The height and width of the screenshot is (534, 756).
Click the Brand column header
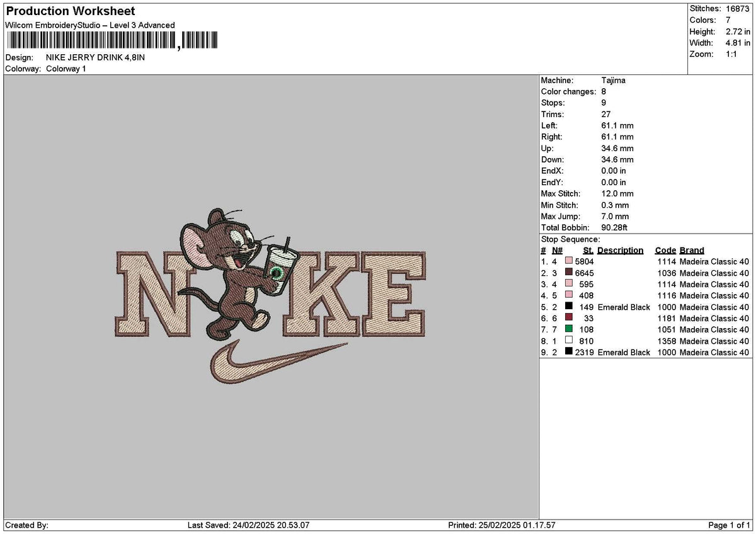tap(692, 250)
